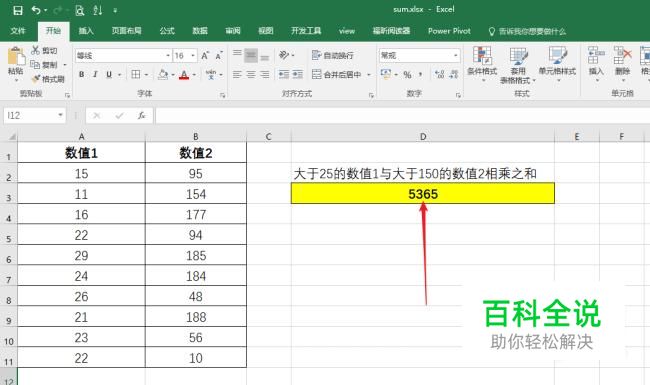Screen dimensions: 650x385
Task: Switch to the Formulas tab
Action: pos(167,31)
